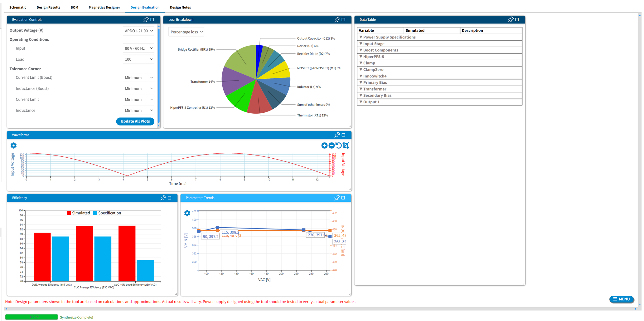Click the Evaluation Controls vertical scrollbar
The width and height of the screenshot is (644, 321).
point(158,75)
